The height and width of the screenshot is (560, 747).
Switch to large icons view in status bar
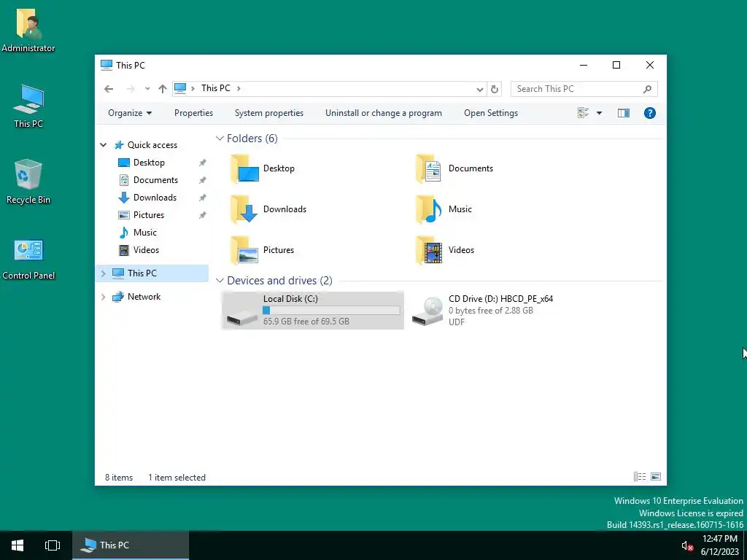tap(656, 477)
